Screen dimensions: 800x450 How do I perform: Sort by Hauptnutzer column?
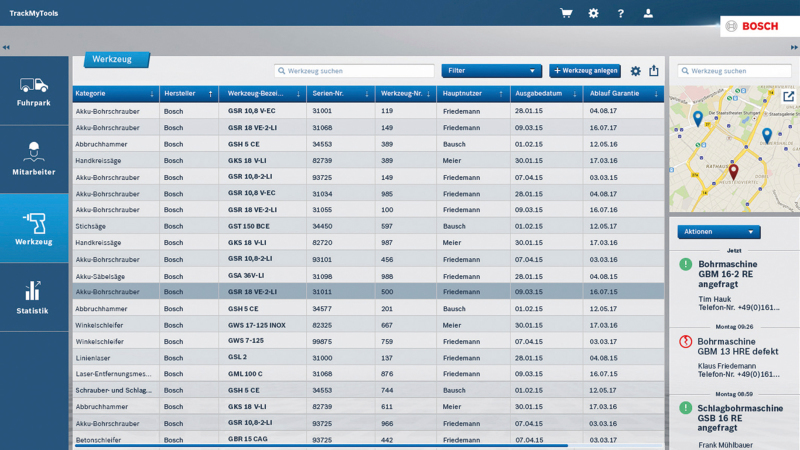pyautogui.click(x=473, y=93)
